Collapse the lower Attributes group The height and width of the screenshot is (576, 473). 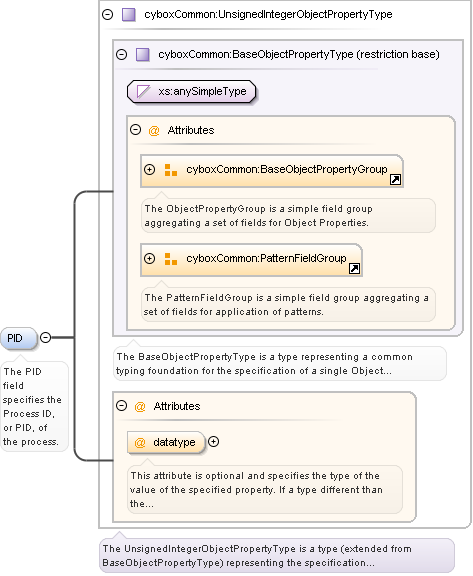pos(122,406)
